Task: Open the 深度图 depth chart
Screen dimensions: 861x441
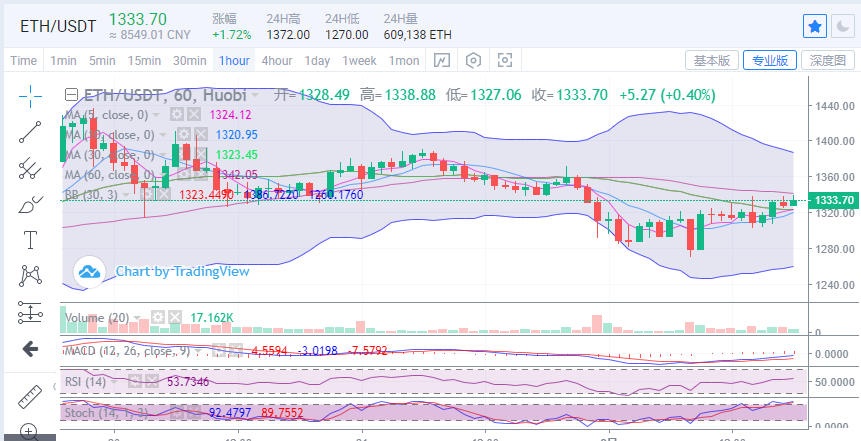Action: click(x=828, y=60)
